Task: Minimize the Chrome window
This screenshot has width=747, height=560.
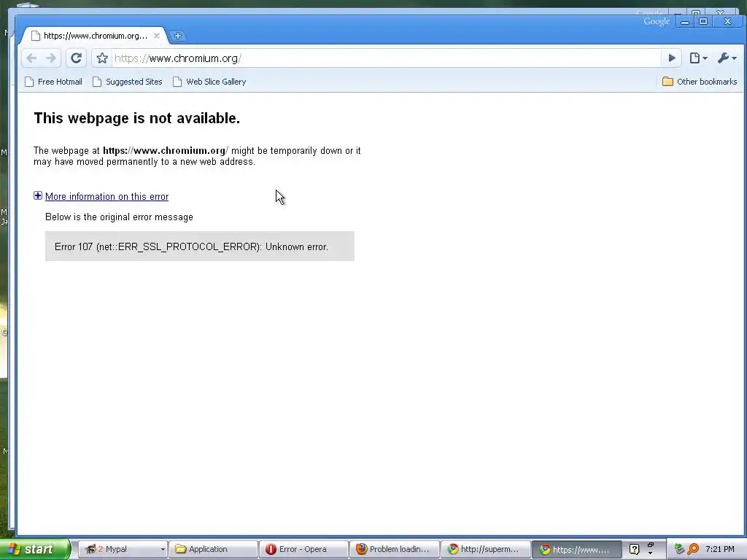Action: [684, 22]
